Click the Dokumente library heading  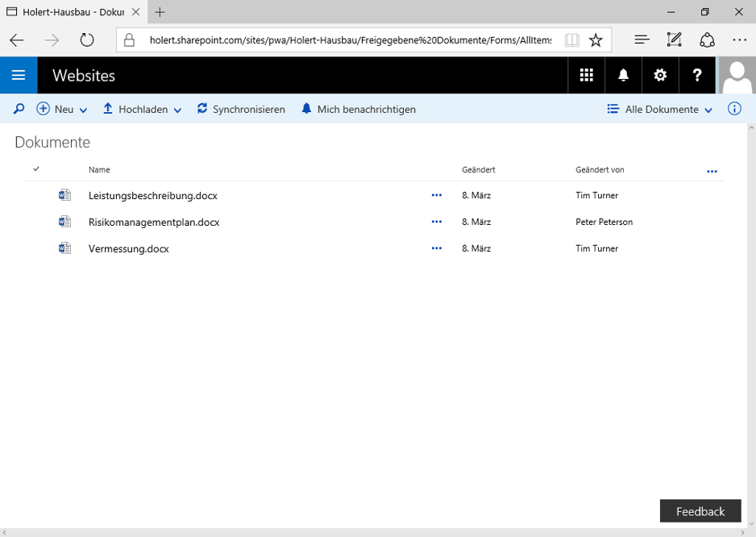point(52,143)
